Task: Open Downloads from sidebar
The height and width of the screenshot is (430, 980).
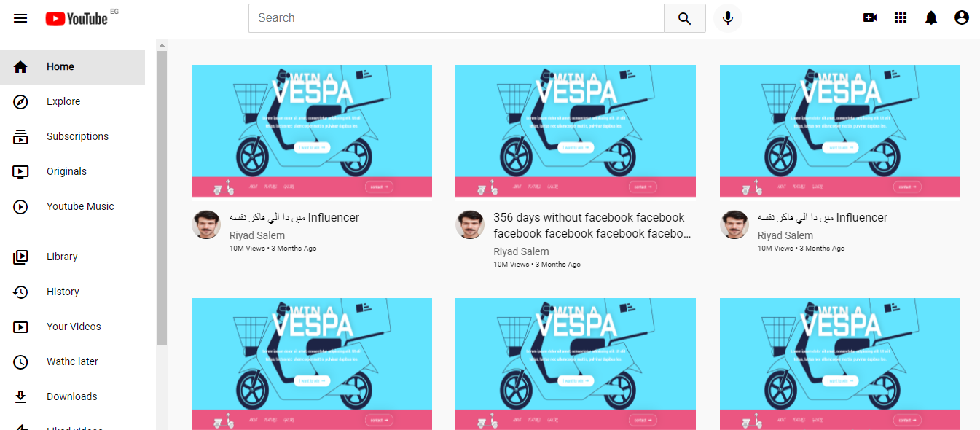Action: point(72,396)
